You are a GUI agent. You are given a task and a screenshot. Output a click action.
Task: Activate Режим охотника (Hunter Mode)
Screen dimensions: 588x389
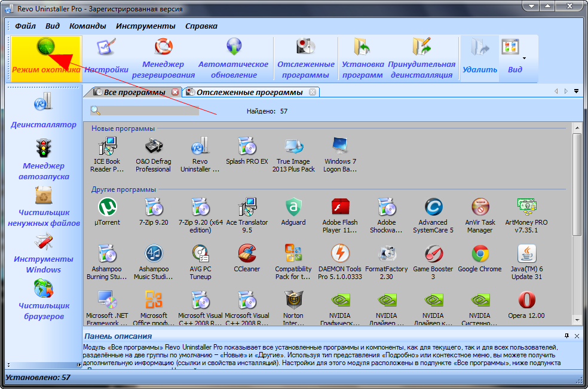pos(46,59)
